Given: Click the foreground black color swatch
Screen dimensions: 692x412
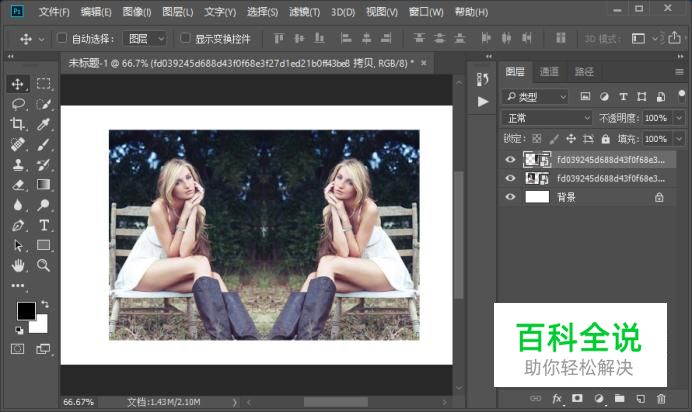Looking at the screenshot, I should click(x=25, y=311).
